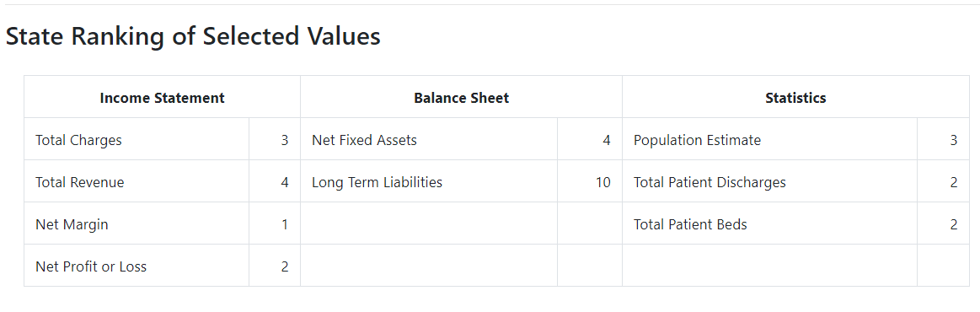
Task: Click the Long Term Liabilities rank value 10
Action: (603, 182)
